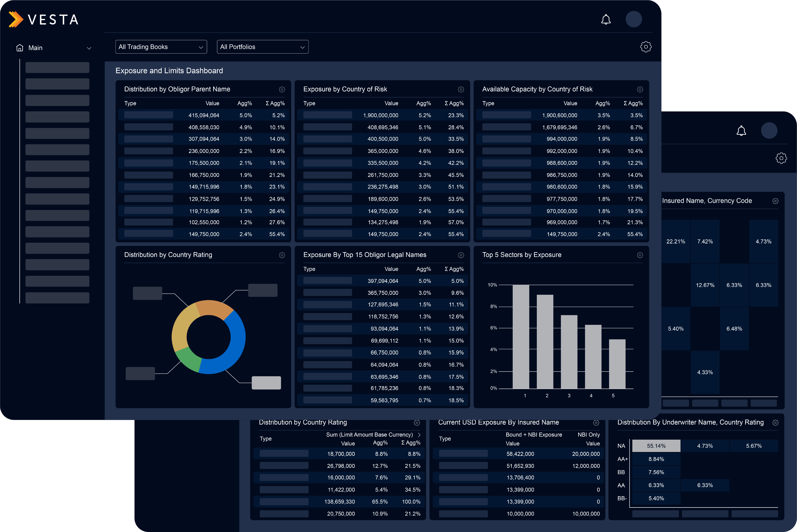The width and height of the screenshot is (797, 532).
Task: Click the 102,550,000 value in Obligor Parent table
Action: [x=204, y=222]
